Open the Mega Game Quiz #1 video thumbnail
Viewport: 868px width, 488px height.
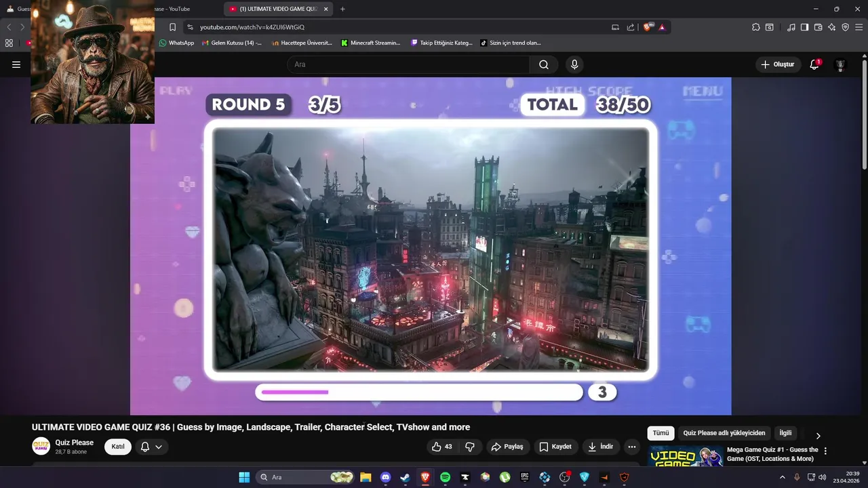686,457
